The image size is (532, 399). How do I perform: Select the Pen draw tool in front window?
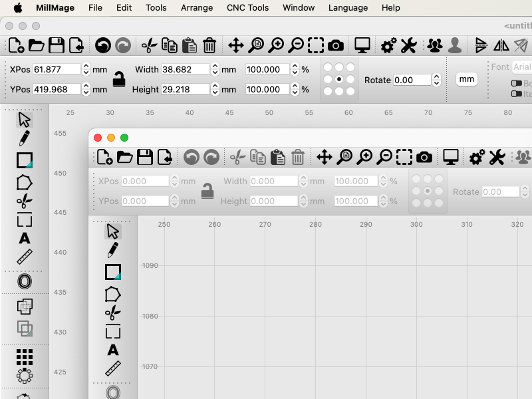(x=113, y=250)
